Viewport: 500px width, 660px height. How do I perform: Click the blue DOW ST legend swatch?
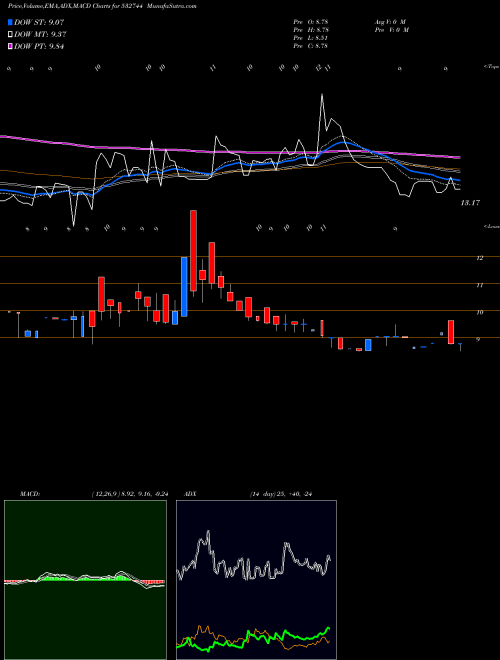(11, 22)
